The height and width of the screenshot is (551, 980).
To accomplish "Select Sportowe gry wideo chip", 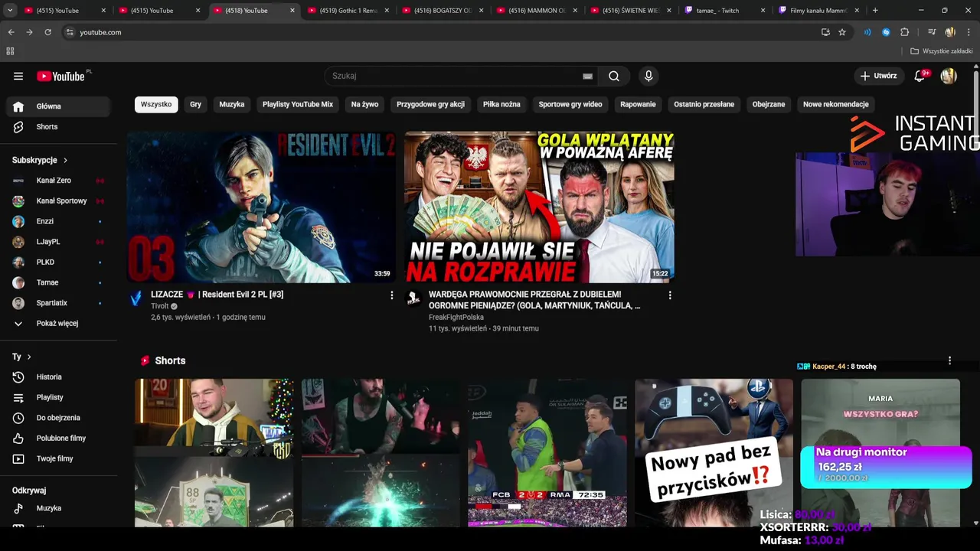I will [570, 104].
